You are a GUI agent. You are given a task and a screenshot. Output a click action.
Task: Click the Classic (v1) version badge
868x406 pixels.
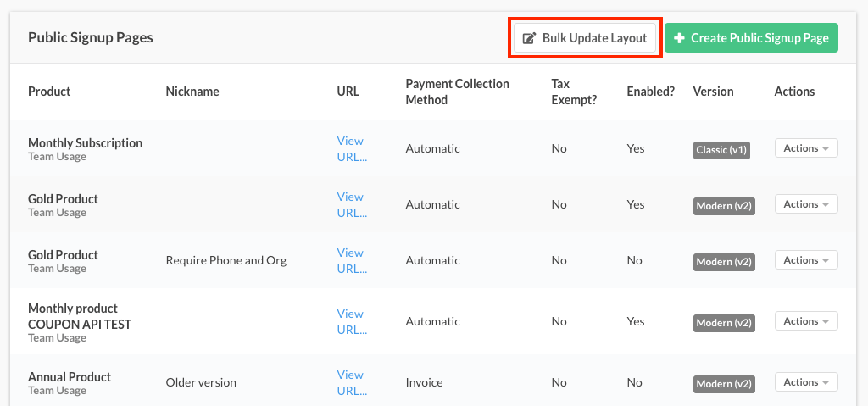[721, 150]
